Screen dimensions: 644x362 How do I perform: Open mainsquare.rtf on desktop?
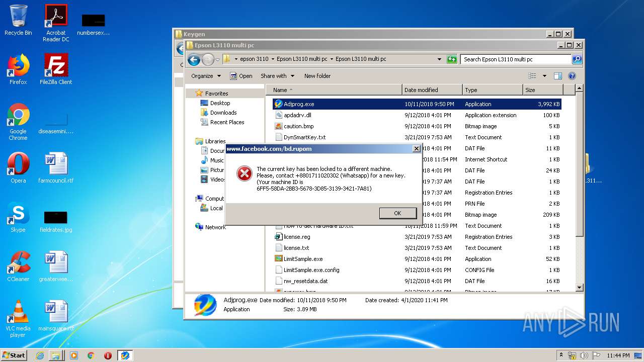click(x=56, y=316)
